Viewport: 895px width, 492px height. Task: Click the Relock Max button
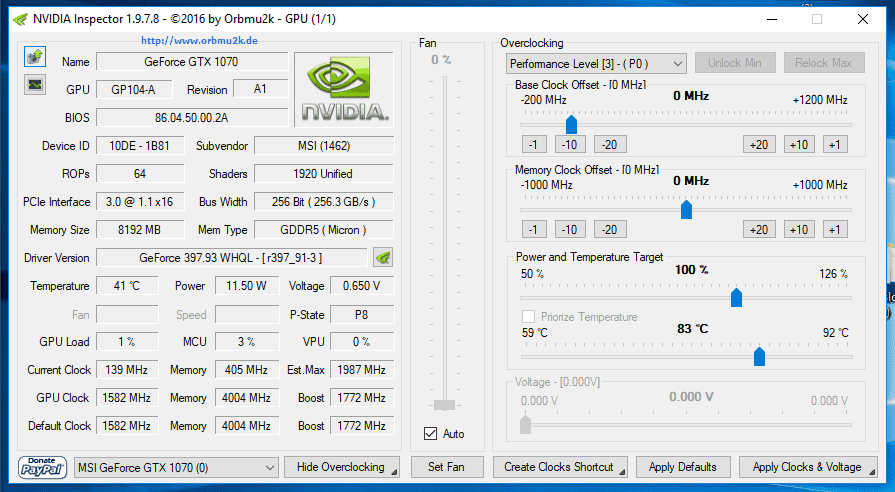point(824,63)
